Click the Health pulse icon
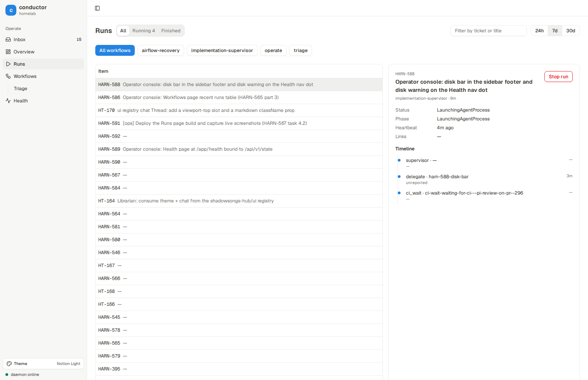Image resolution: width=588 pixels, height=380 pixels. point(8,101)
